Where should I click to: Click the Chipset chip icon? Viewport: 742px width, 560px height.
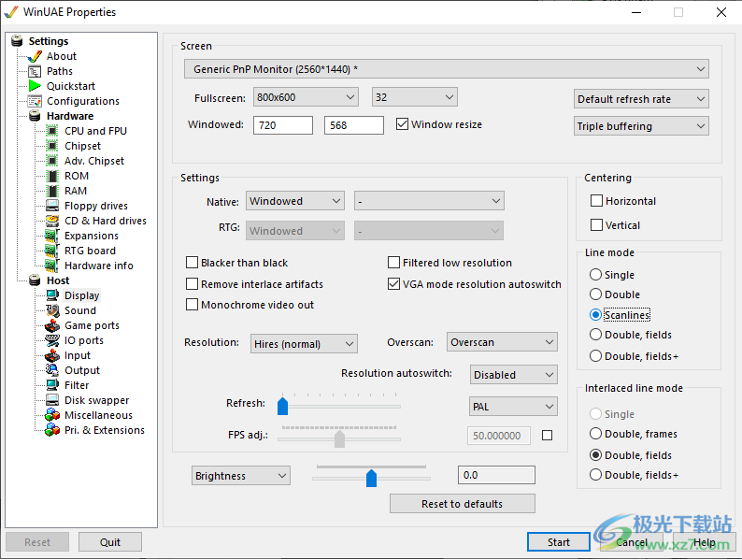(x=52, y=146)
